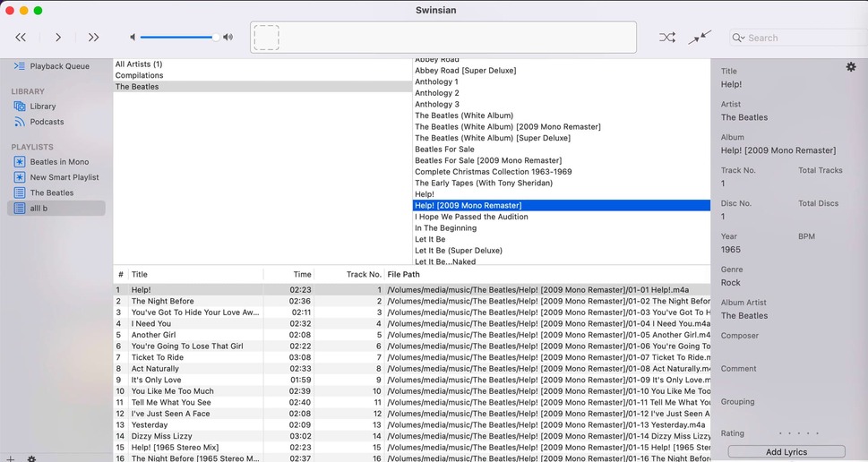The height and width of the screenshot is (462, 868).
Task: Select album Let It Be (Super Deluxe)
Action: 562,250
